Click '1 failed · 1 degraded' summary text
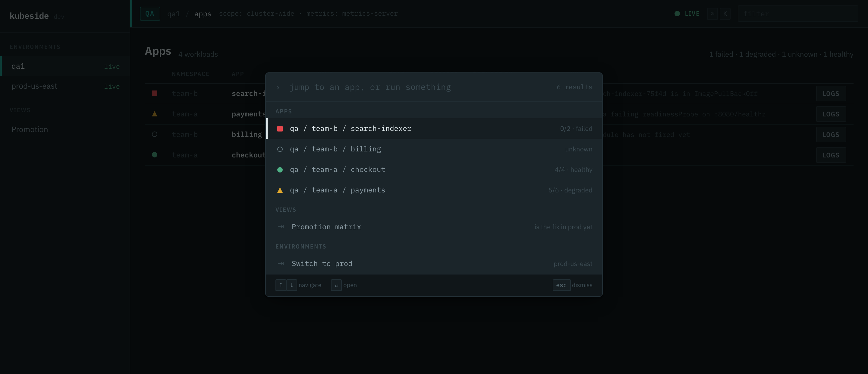 tap(742, 54)
